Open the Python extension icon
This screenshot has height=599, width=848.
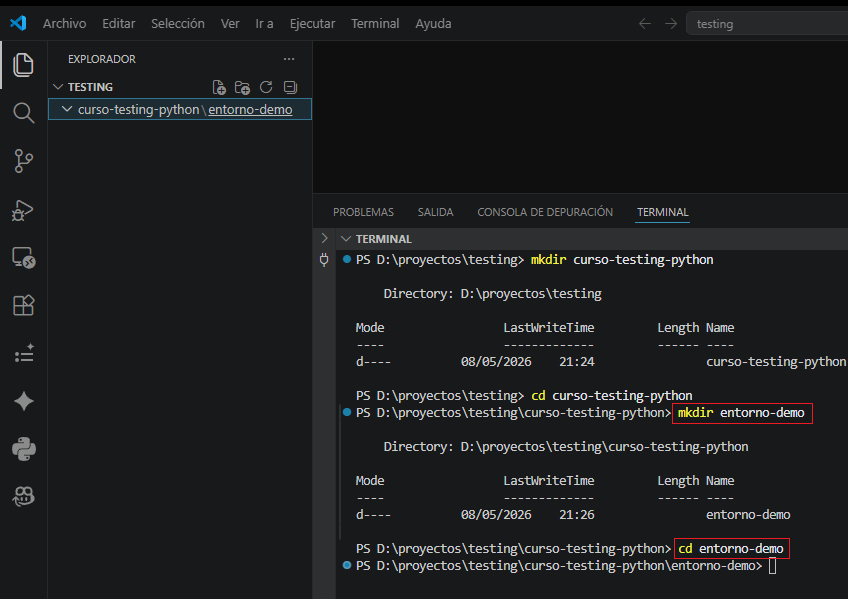click(x=23, y=449)
